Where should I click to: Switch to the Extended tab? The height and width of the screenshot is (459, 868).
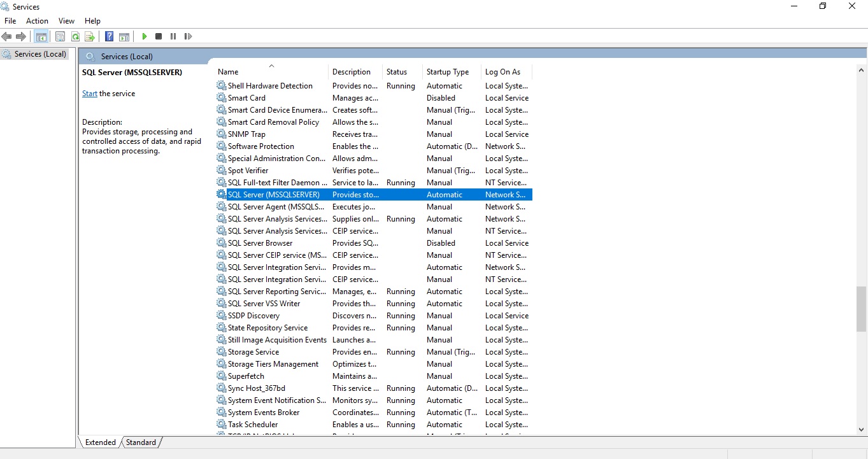[x=100, y=442]
